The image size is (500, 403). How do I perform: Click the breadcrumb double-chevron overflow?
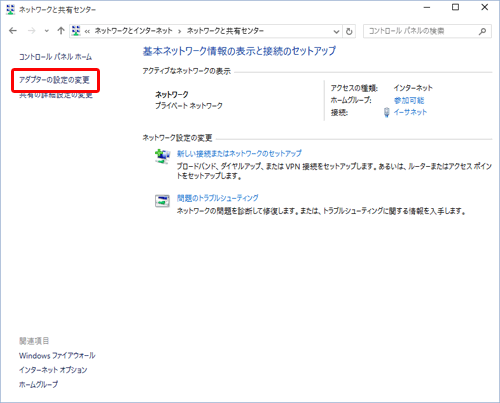pyautogui.click(x=87, y=32)
